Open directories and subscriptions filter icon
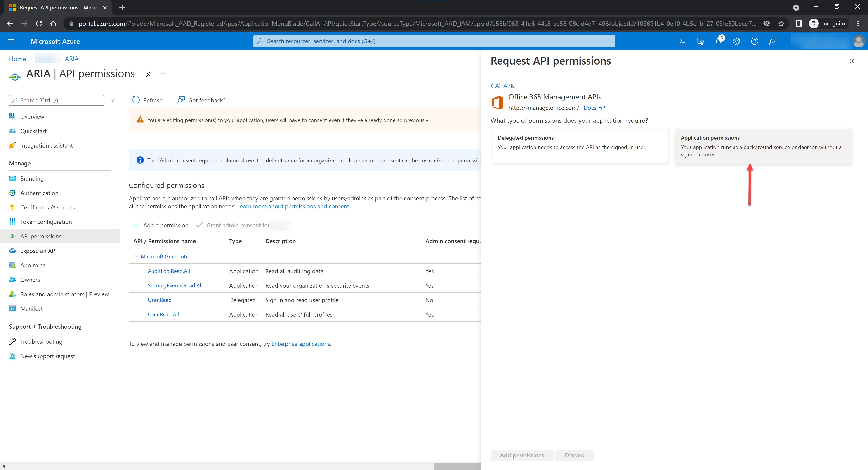 point(701,41)
